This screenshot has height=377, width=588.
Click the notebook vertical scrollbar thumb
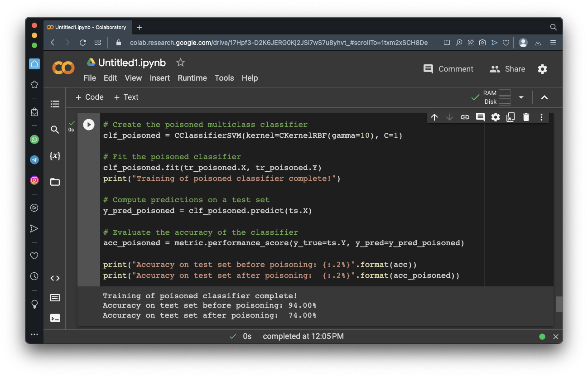559,304
